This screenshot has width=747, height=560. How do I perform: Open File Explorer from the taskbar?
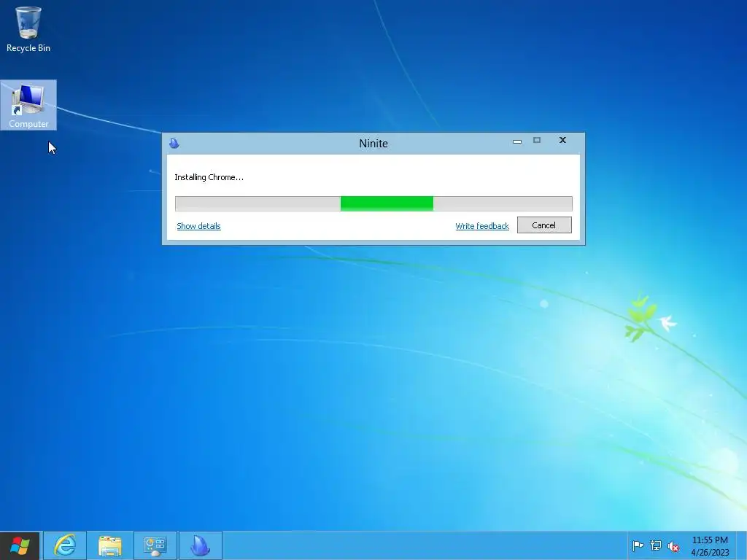coord(110,545)
